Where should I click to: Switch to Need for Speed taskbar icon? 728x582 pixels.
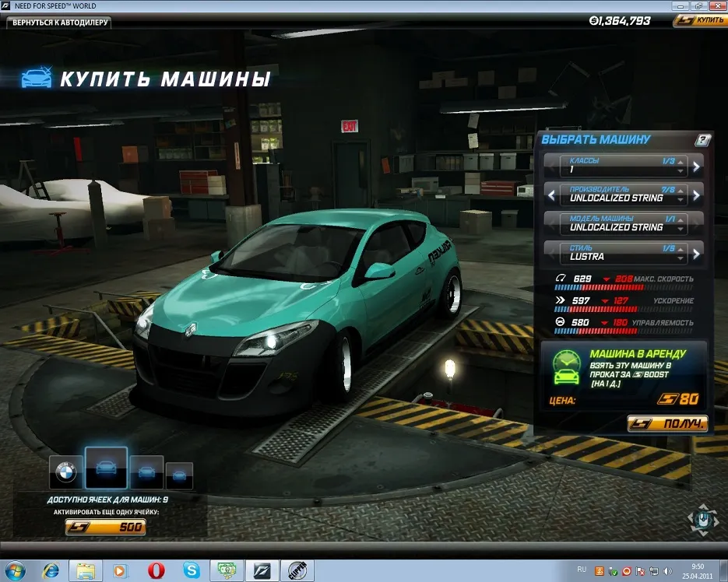[262, 570]
